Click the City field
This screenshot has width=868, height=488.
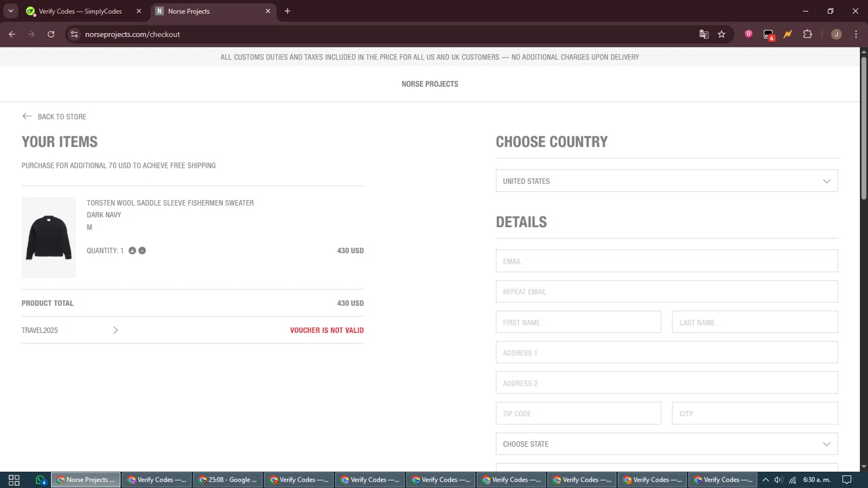tap(755, 413)
